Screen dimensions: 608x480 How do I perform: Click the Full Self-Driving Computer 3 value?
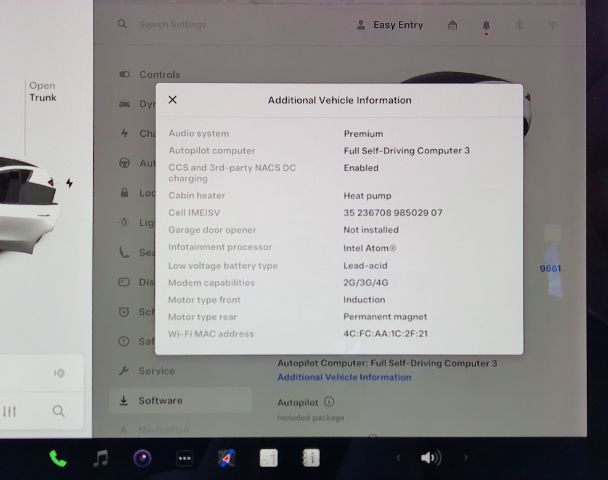pos(406,150)
